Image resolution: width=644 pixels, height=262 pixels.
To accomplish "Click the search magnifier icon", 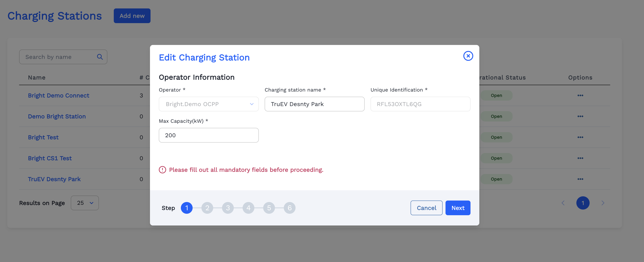I will tap(100, 57).
